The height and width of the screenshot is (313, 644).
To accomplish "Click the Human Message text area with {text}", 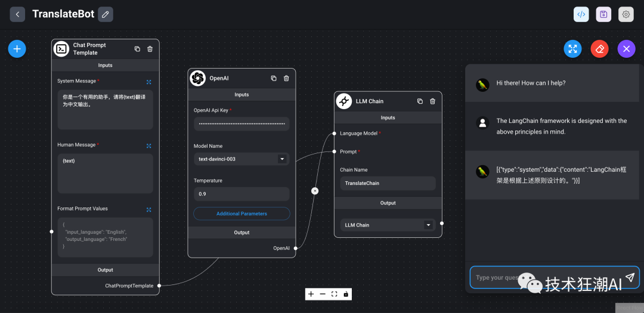I will 105,173.
